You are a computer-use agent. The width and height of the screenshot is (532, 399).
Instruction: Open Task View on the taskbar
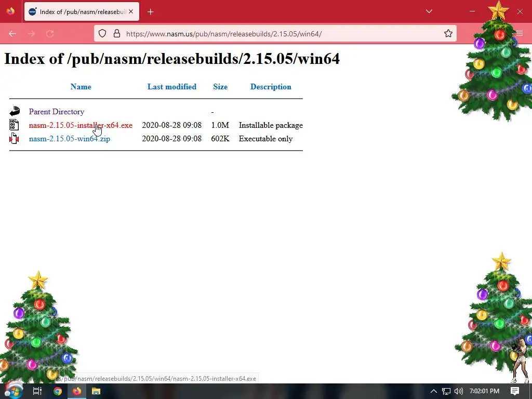[x=37, y=391]
